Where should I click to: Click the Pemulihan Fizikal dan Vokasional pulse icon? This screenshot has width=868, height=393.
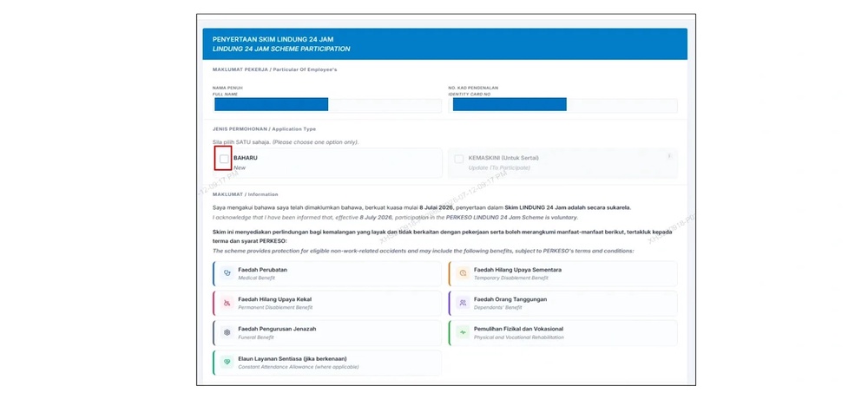[463, 332]
